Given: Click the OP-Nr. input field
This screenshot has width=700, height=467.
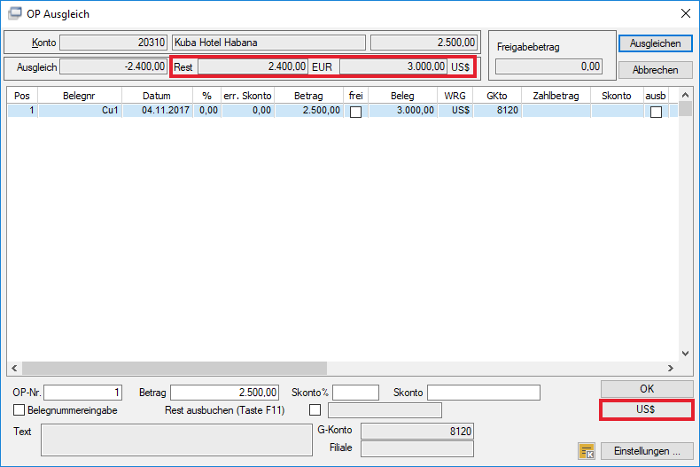Looking at the screenshot, I should click(x=83, y=392).
